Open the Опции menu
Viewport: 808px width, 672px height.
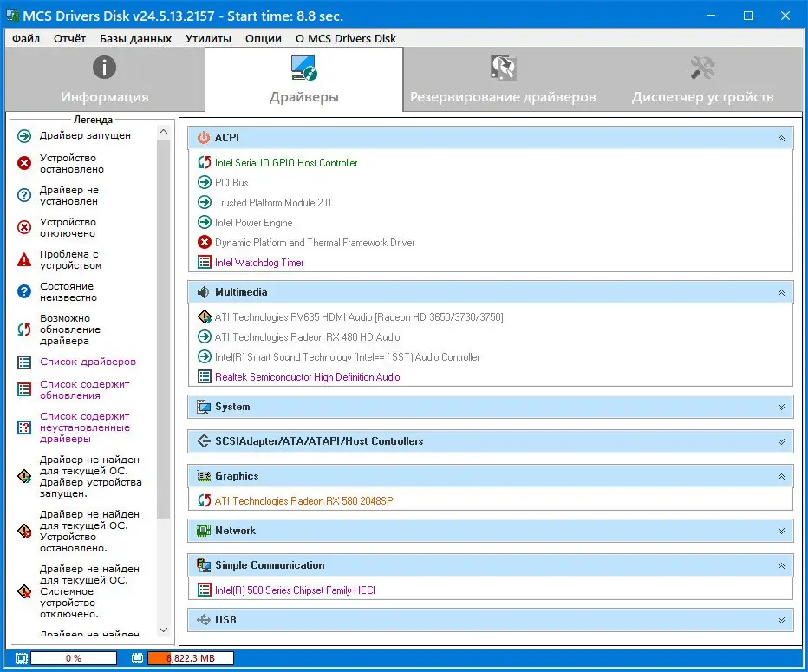pyautogui.click(x=264, y=39)
